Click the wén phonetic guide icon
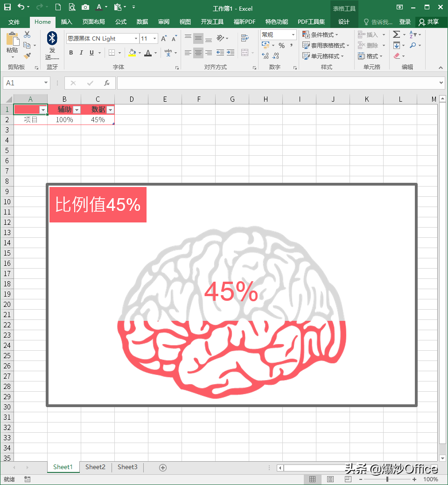The width and height of the screenshot is (448, 485). (x=168, y=53)
